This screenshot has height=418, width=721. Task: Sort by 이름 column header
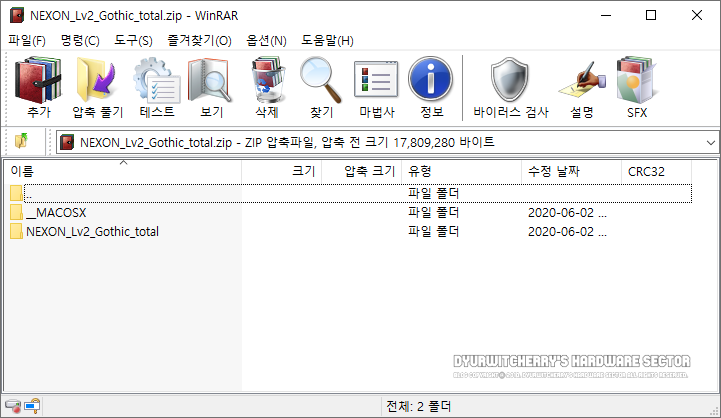coord(122,172)
